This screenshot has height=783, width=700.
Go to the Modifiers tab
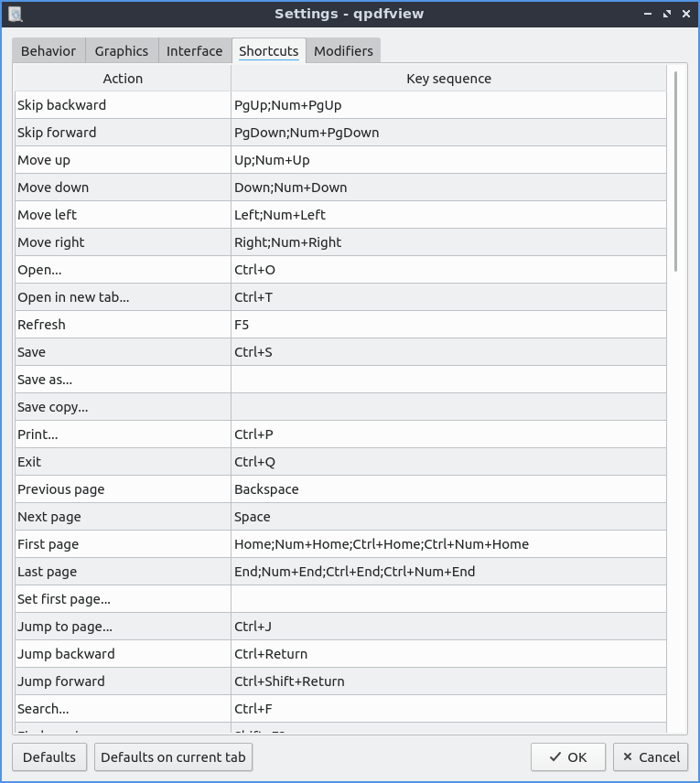tap(343, 51)
